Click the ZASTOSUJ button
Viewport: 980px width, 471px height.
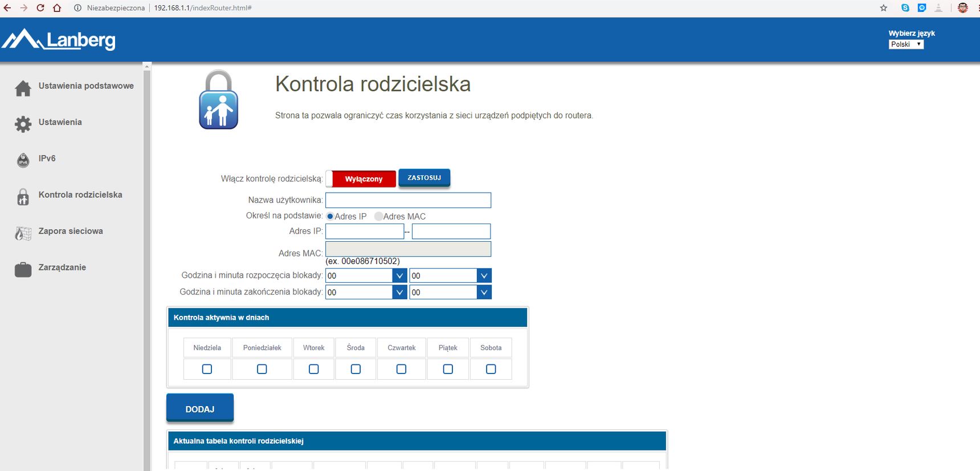point(424,178)
